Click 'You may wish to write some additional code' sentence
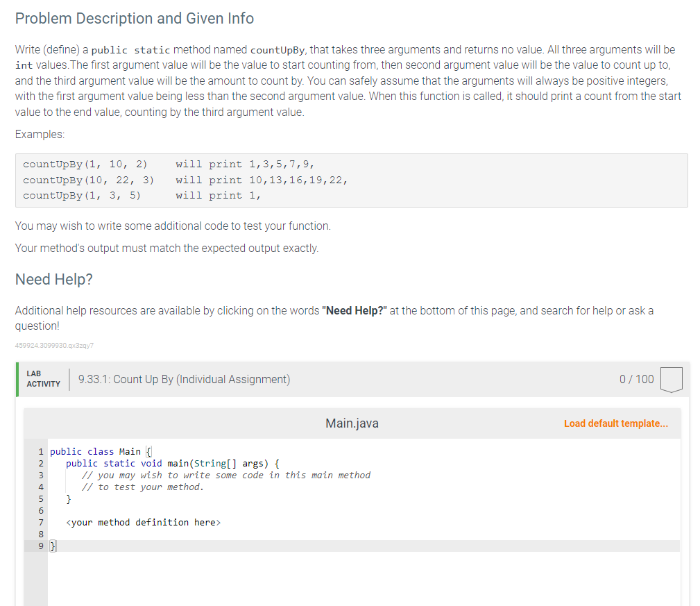The width and height of the screenshot is (700, 606). pyautogui.click(x=173, y=226)
